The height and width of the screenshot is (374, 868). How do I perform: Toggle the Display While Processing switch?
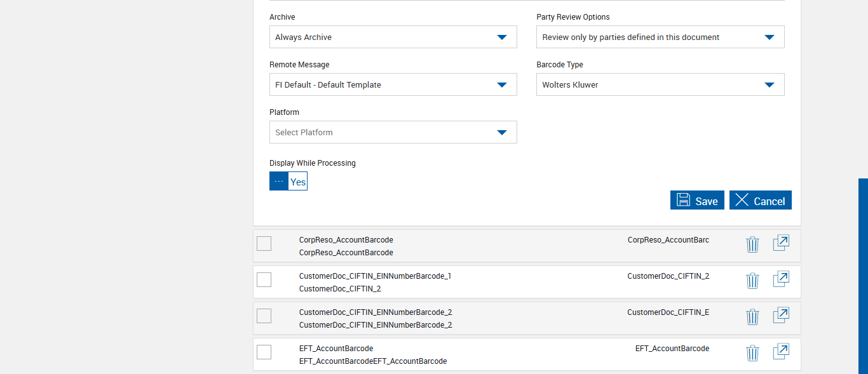coord(288,182)
